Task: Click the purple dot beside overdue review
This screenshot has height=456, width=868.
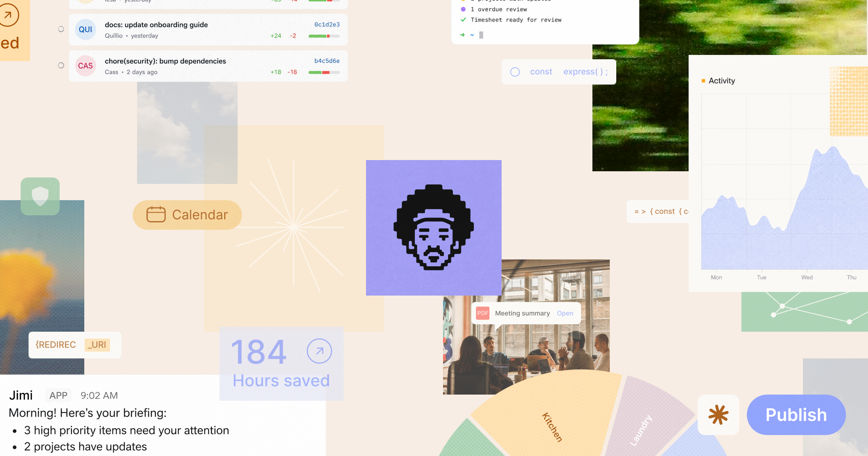Action: [463, 9]
